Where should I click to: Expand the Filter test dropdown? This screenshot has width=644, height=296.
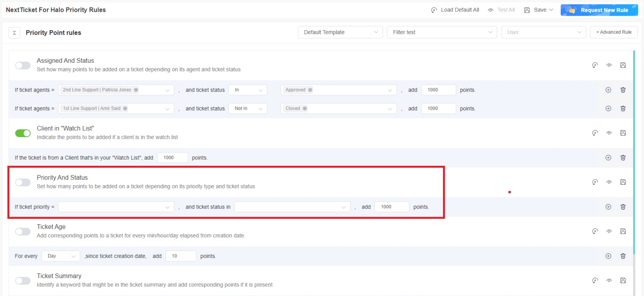tap(442, 32)
